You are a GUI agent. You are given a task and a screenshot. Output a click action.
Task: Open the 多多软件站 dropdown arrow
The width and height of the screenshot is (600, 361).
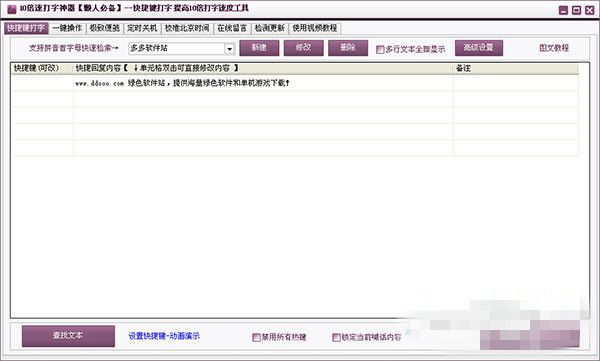(229, 49)
